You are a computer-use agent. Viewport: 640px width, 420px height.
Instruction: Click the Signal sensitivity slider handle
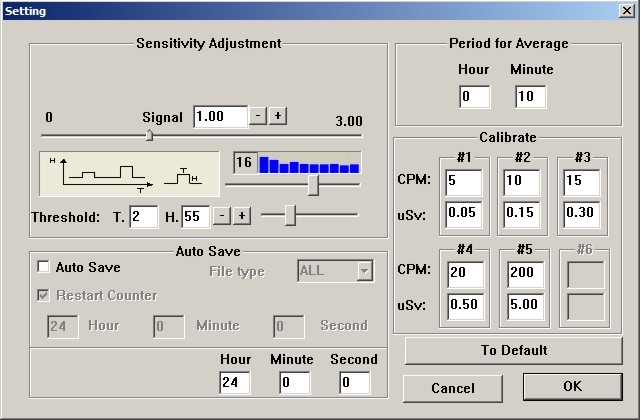(x=149, y=136)
